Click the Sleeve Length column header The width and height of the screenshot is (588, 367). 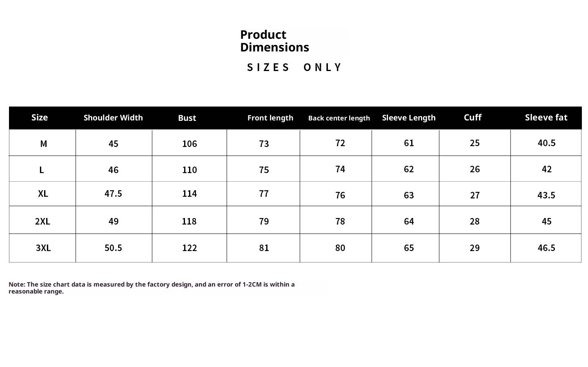[x=409, y=118]
